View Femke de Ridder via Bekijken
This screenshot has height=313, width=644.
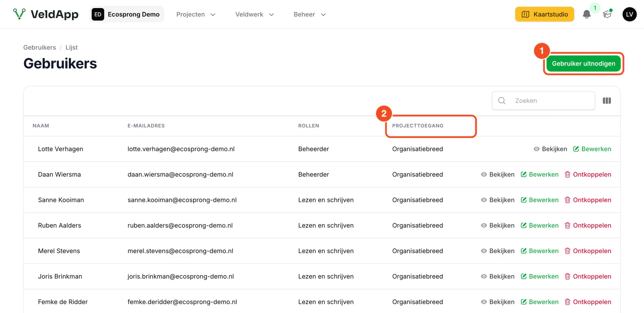[497, 302]
